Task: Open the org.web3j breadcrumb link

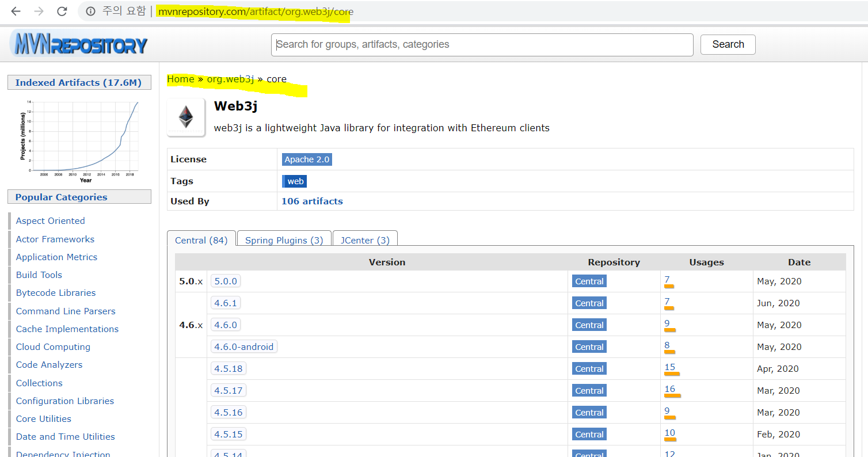Action: tap(230, 79)
